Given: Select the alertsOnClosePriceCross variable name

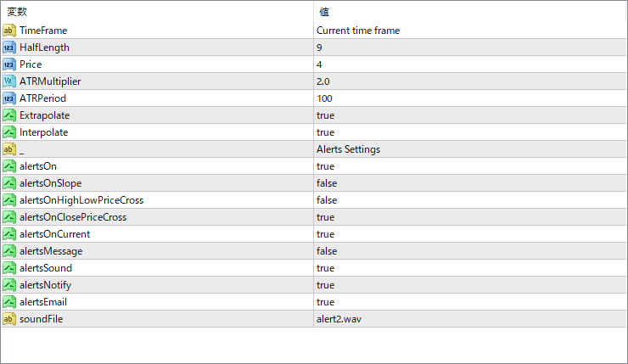Looking at the screenshot, I should click(73, 217).
